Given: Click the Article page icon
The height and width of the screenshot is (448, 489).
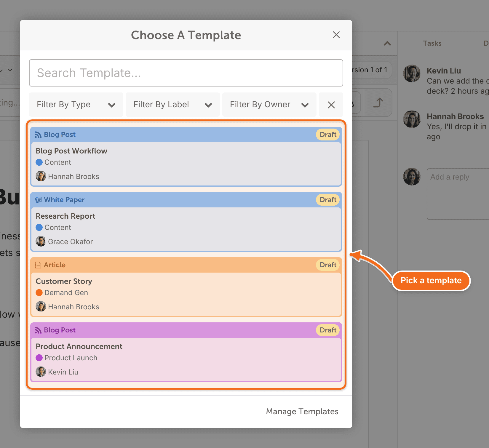Looking at the screenshot, I should 38,265.
